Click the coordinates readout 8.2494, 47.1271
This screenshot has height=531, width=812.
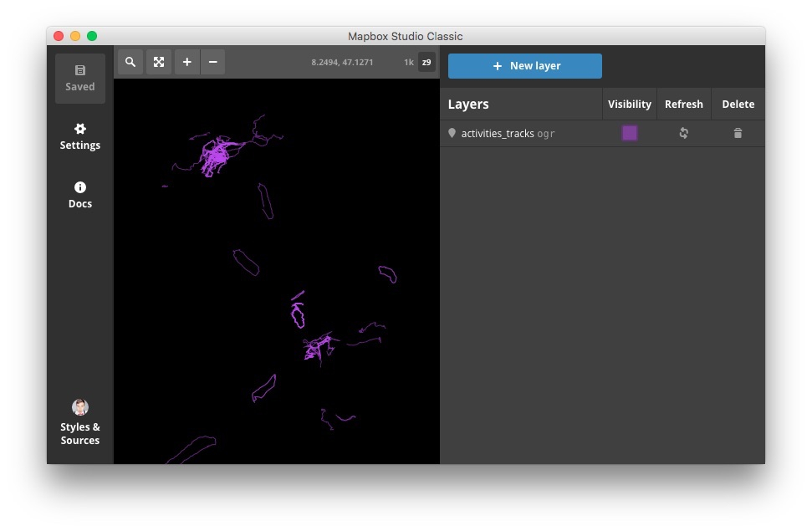pos(342,63)
